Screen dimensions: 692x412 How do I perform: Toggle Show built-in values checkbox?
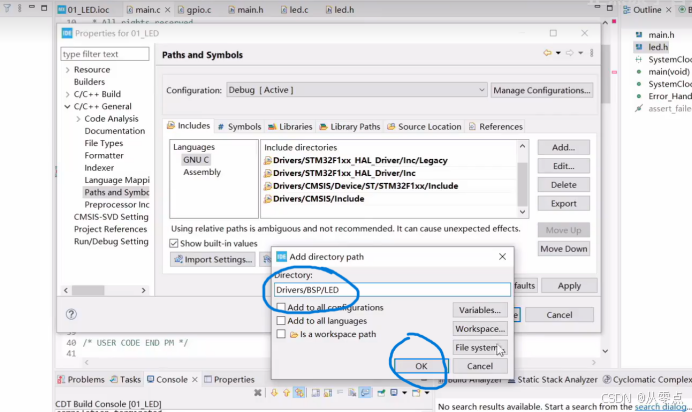[174, 243]
